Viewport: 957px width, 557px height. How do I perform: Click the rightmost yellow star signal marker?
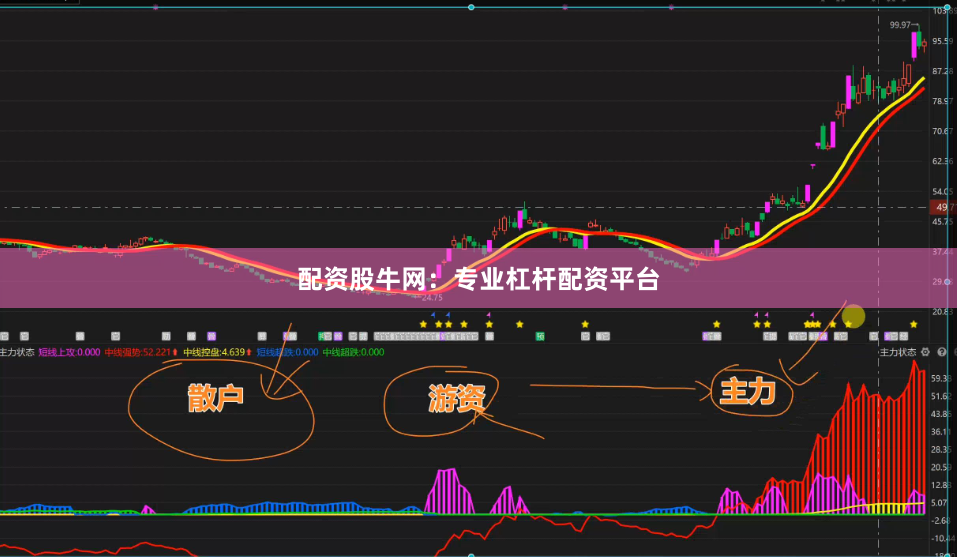click(914, 325)
